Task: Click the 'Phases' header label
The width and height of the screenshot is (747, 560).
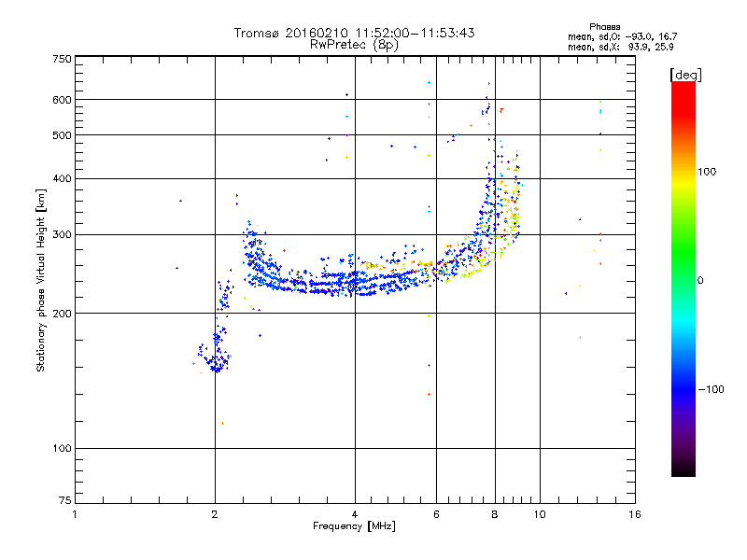Action: [x=604, y=27]
